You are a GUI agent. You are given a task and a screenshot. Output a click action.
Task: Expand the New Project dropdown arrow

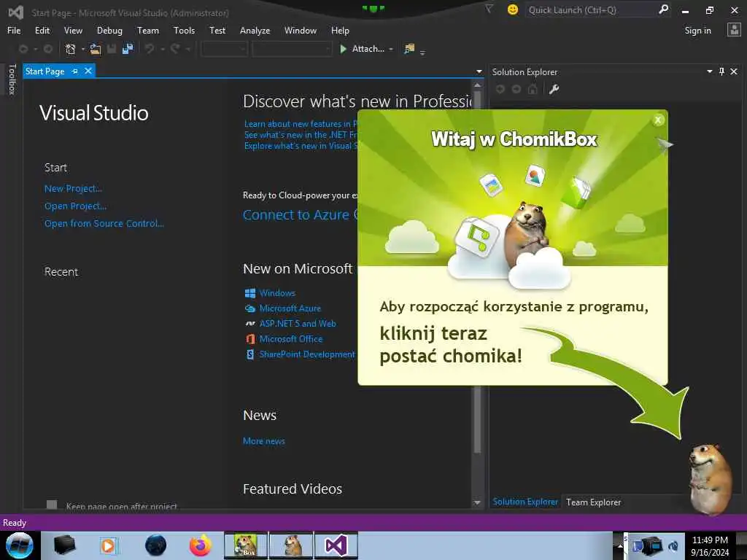83,49
